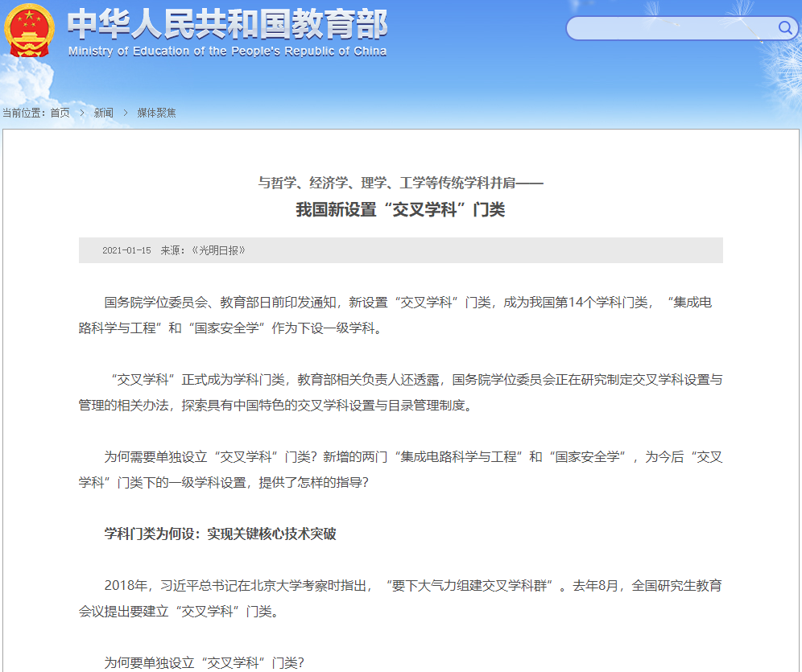Click paragraph beginning "交叉学科"正式成为学科门类

point(400,392)
